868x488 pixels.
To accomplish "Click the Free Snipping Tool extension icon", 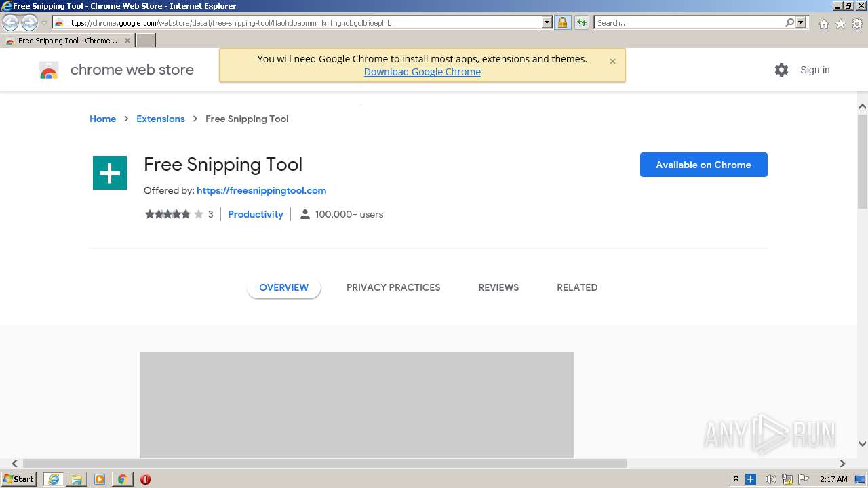I will point(110,173).
